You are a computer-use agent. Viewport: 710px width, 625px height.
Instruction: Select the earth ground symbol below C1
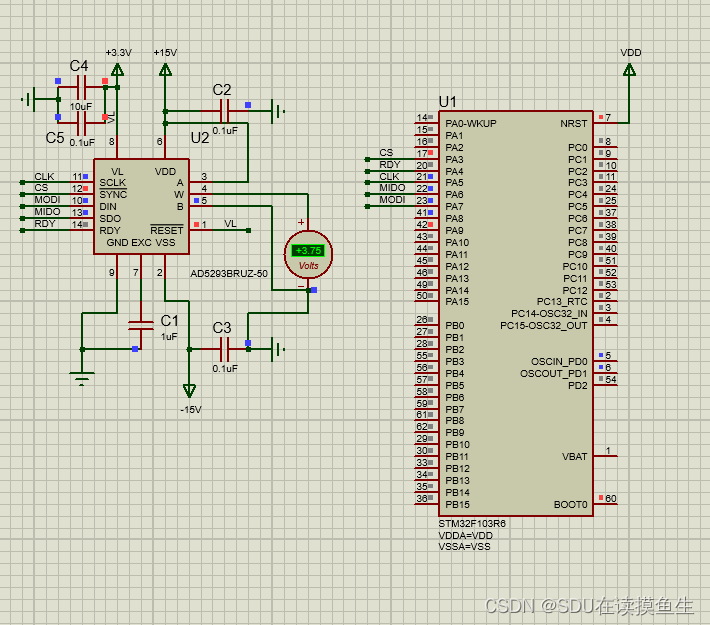(82, 379)
